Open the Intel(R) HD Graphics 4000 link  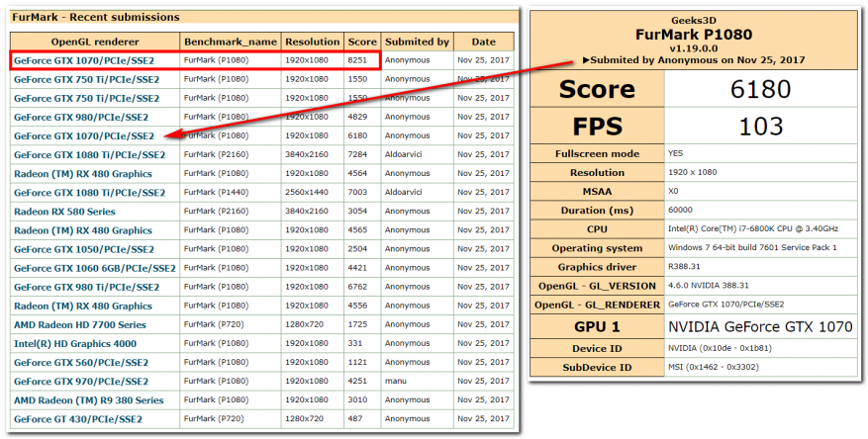point(75,344)
